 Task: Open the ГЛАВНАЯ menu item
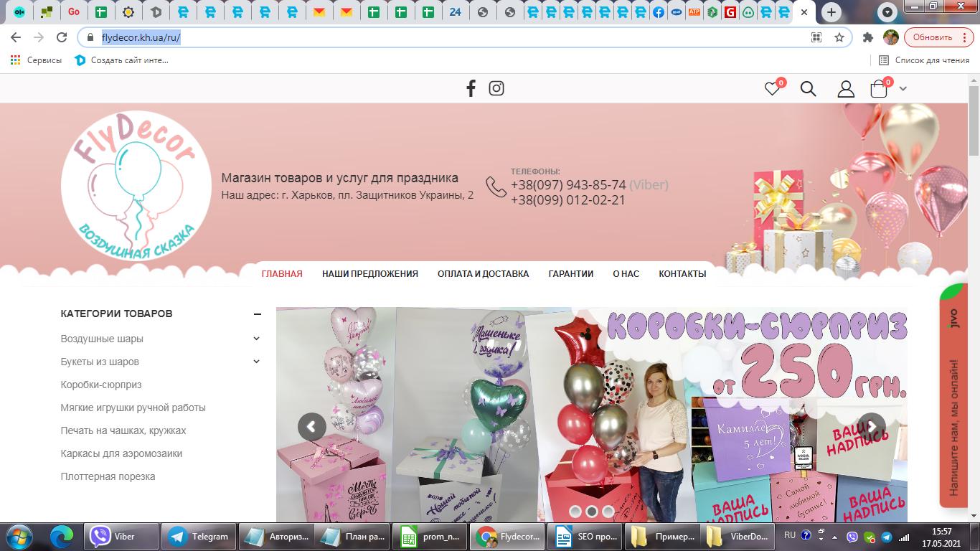click(282, 273)
